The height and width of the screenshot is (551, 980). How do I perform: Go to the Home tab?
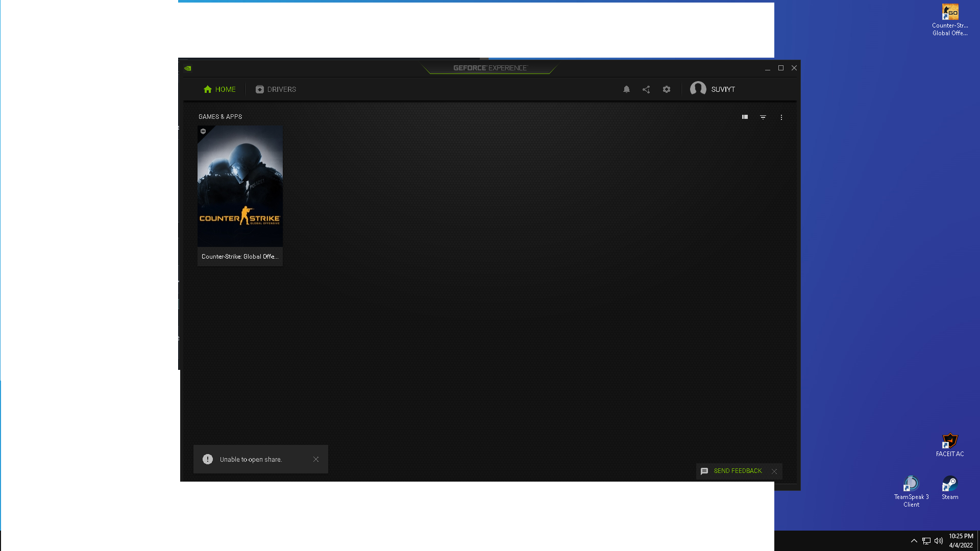tap(219, 89)
